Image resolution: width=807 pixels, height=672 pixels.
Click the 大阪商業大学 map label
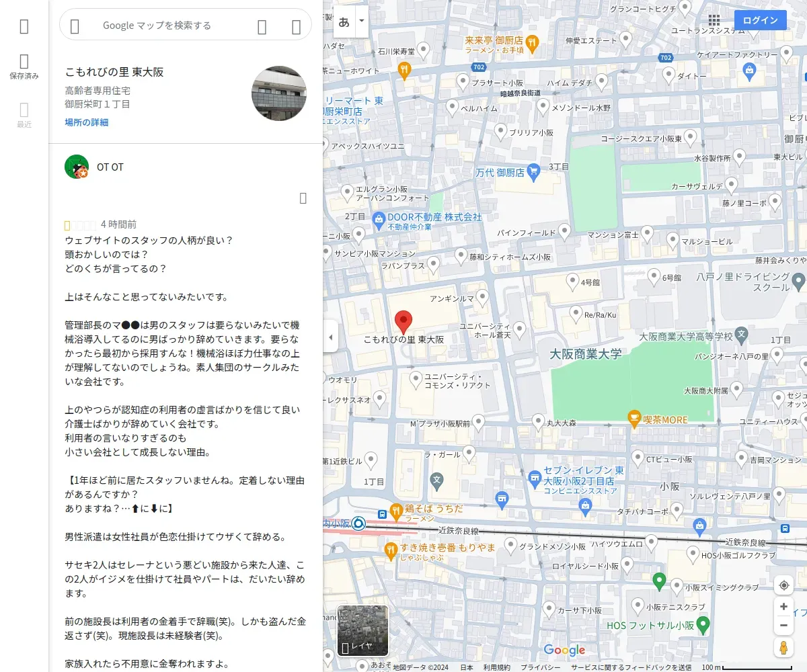pyautogui.click(x=586, y=353)
